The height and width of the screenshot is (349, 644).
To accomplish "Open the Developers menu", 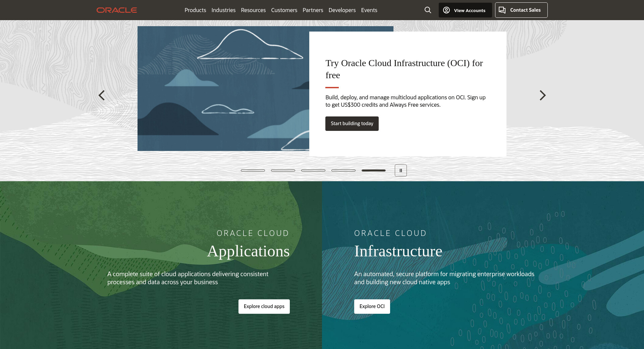I will click(342, 10).
